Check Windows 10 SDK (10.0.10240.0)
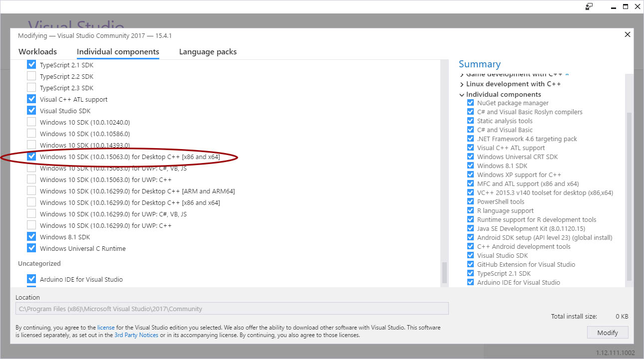This screenshot has height=359, width=644. pos(31,122)
